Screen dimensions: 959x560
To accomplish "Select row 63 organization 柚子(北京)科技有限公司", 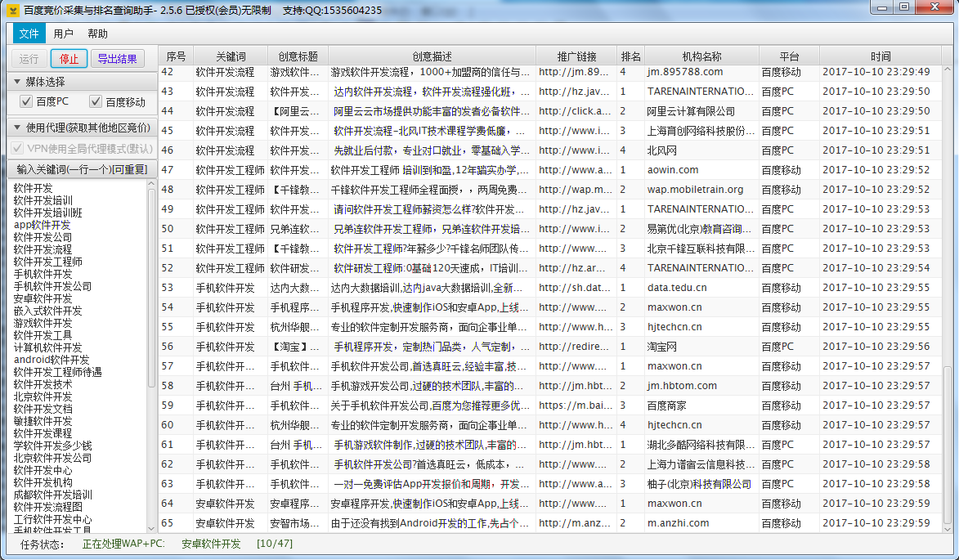I will coord(699,484).
